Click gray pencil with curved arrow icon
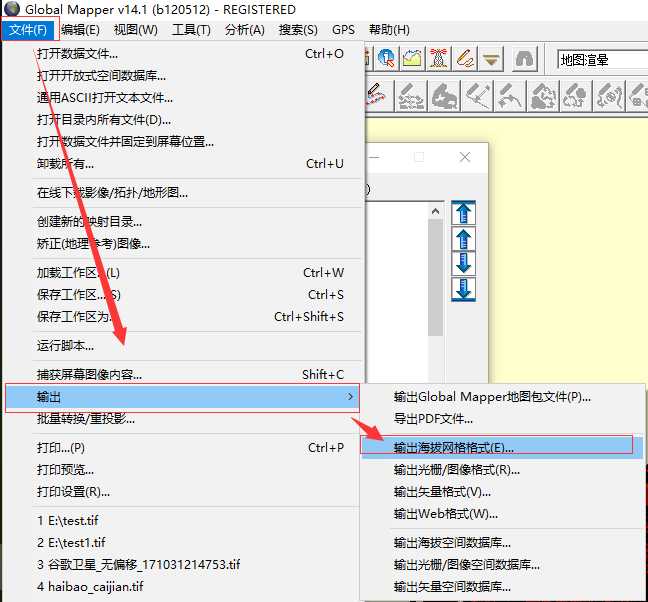648x602 pixels. click(510, 96)
